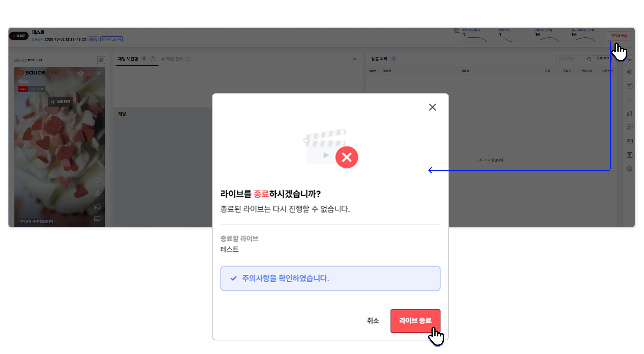Screen dimensions: 644x354
Task: Switch to the AI 채팅 분석 tab
Action: pyautogui.click(x=172, y=59)
